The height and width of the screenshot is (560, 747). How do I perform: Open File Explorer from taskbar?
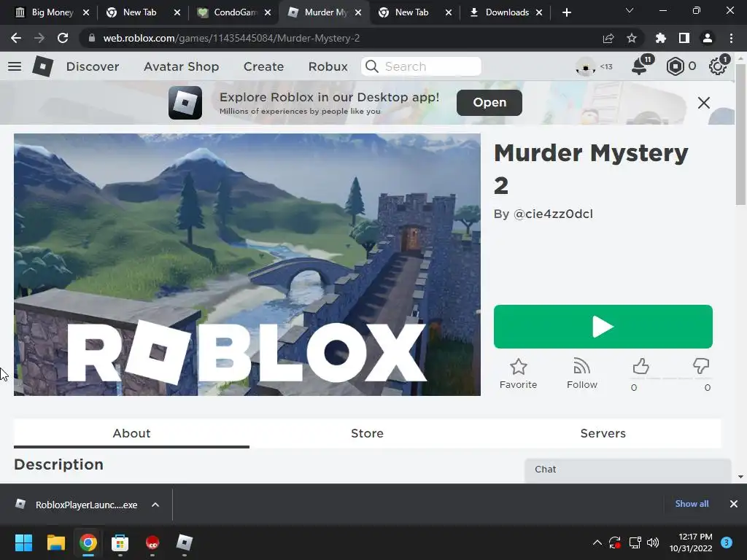coord(55,542)
